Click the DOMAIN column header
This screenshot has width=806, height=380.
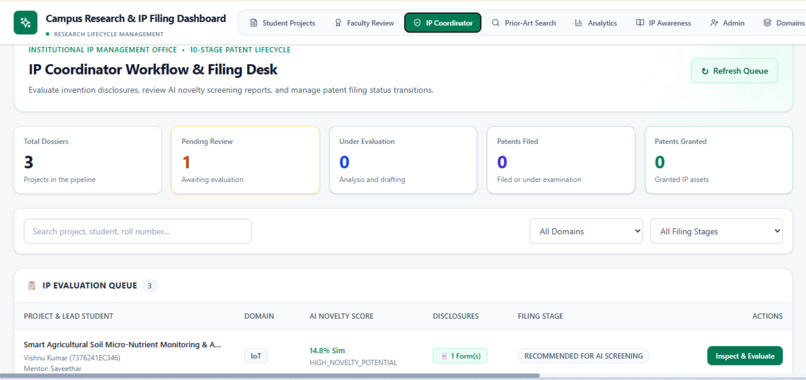pos(259,316)
